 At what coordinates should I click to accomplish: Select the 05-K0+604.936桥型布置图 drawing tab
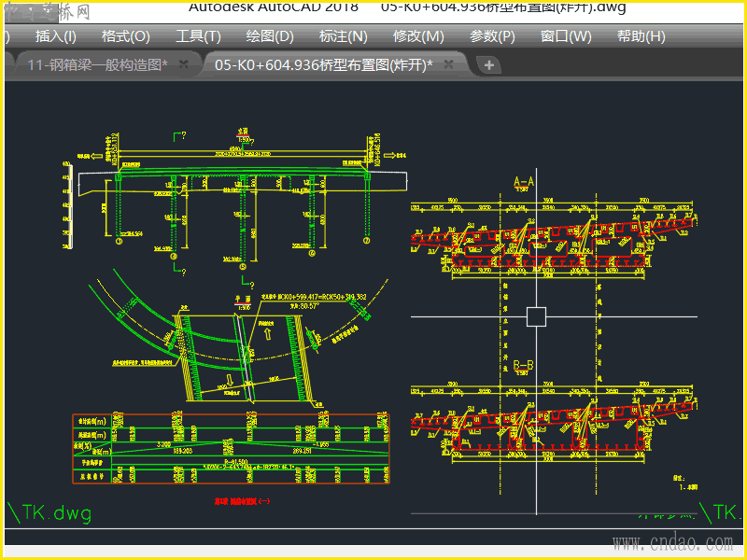323,64
